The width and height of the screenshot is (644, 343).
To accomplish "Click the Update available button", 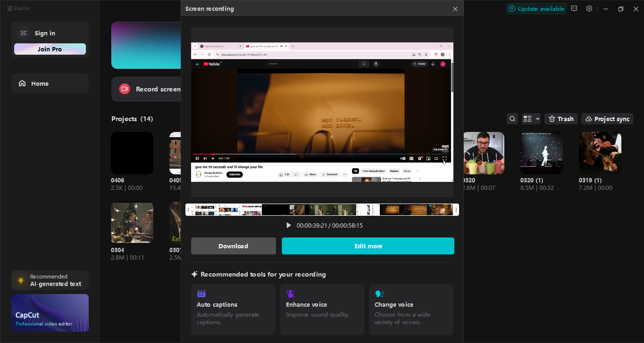I will (x=536, y=8).
